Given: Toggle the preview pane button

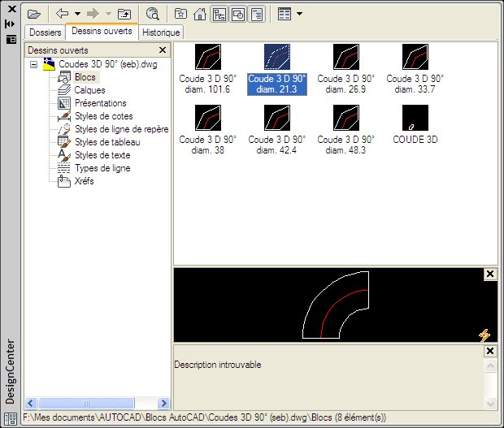Looking at the screenshot, I should pos(238,14).
